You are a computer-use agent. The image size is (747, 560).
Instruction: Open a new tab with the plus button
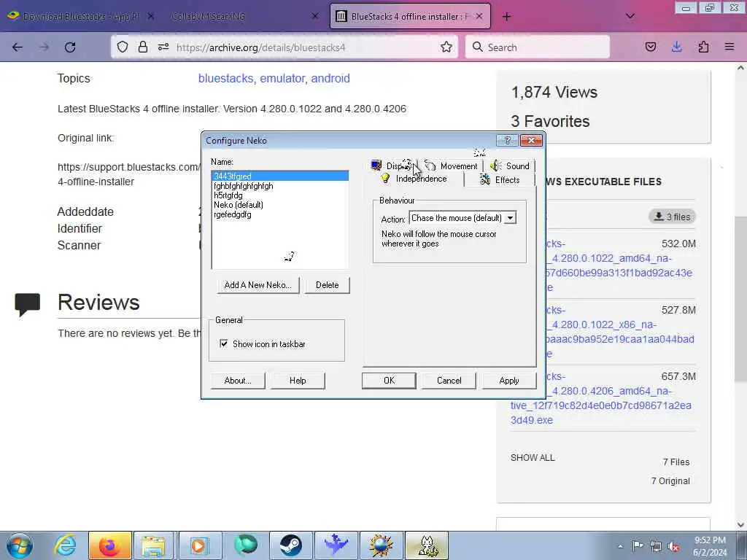(507, 17)
